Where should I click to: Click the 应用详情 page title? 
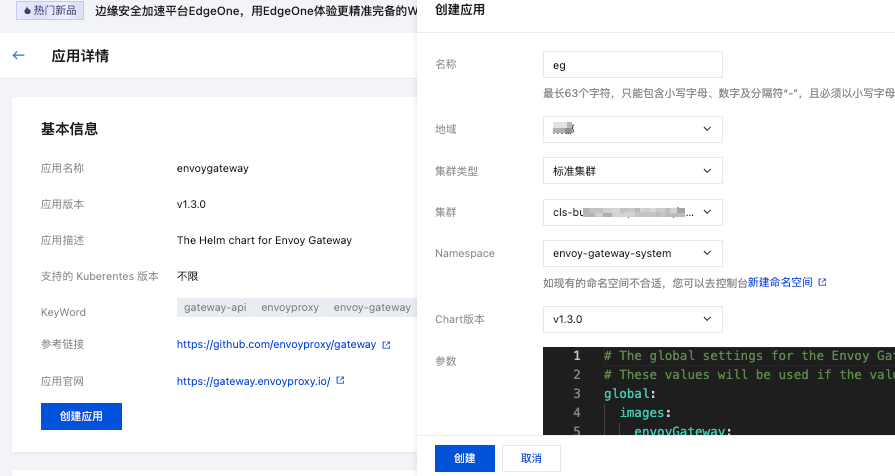(x=80, y=56)
